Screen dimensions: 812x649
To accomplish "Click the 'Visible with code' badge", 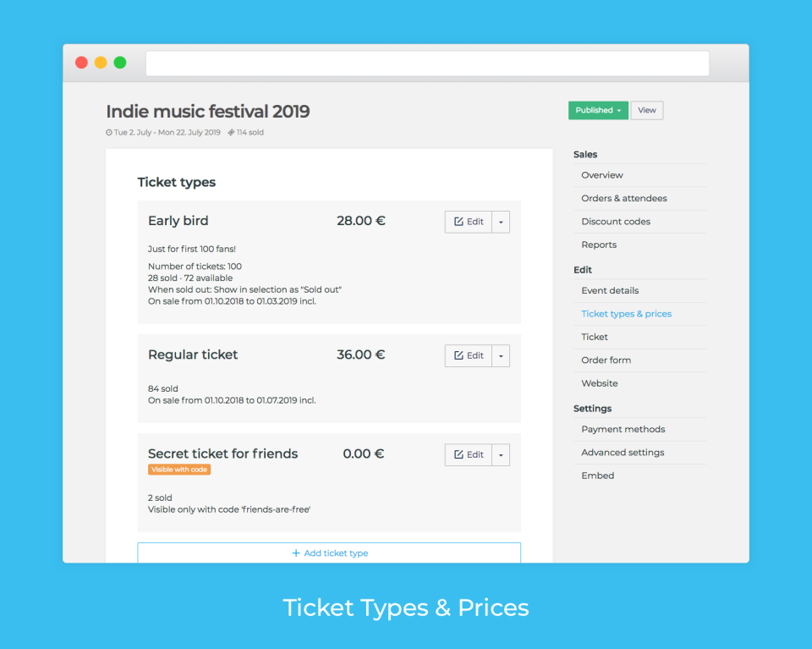I will tap(179, 469).
